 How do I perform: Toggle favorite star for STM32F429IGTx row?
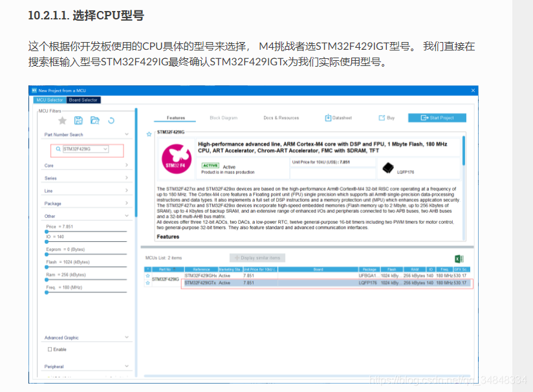pyautogui.click(x=148, y=283)
